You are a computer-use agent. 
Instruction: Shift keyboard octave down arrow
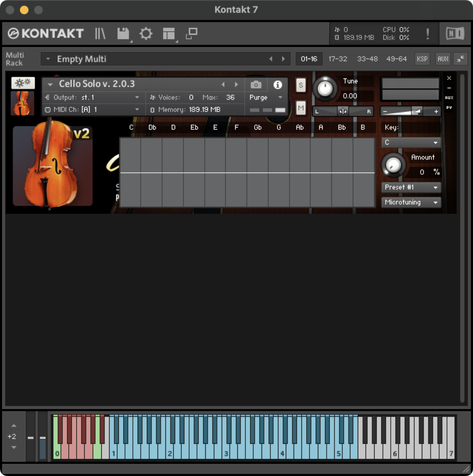click(x=13, y=447)
